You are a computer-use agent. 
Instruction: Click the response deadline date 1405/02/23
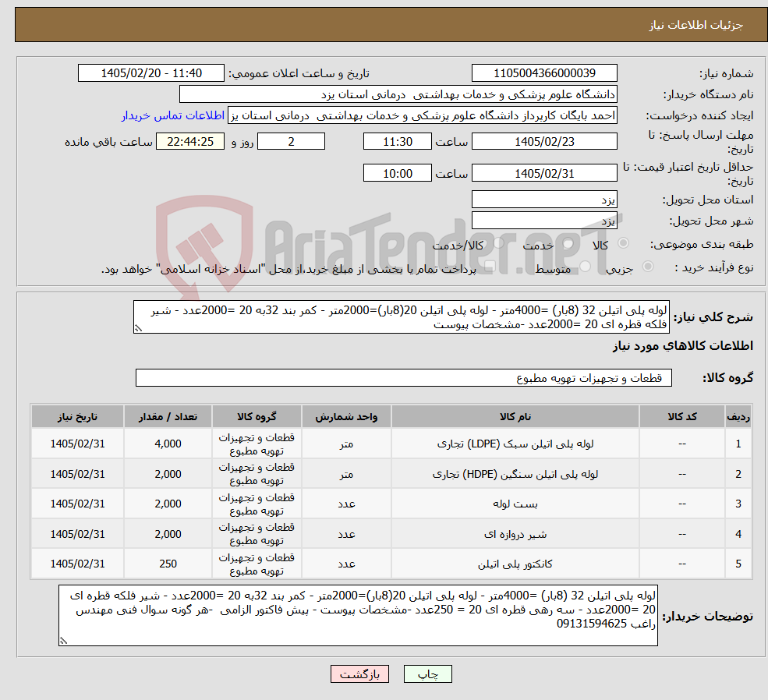544,141
